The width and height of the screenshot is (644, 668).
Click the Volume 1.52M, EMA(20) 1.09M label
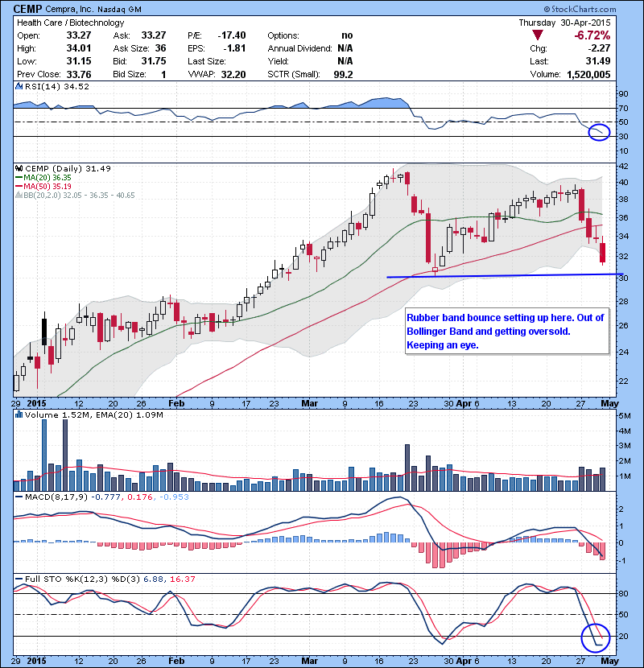pyautogui.click(x=93, y=415)
